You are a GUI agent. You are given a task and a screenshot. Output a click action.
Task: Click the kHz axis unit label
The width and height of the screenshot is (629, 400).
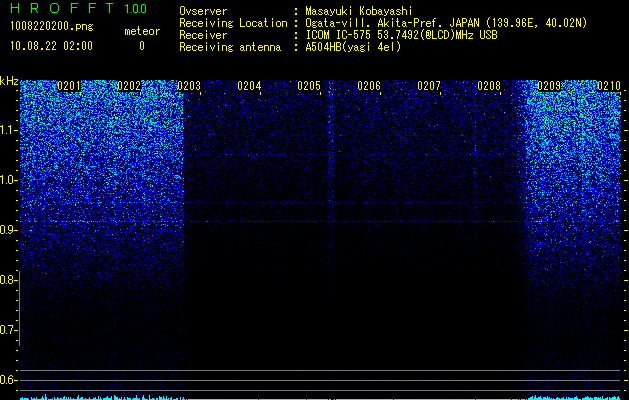pyautogui.click(x=9, y=81)
